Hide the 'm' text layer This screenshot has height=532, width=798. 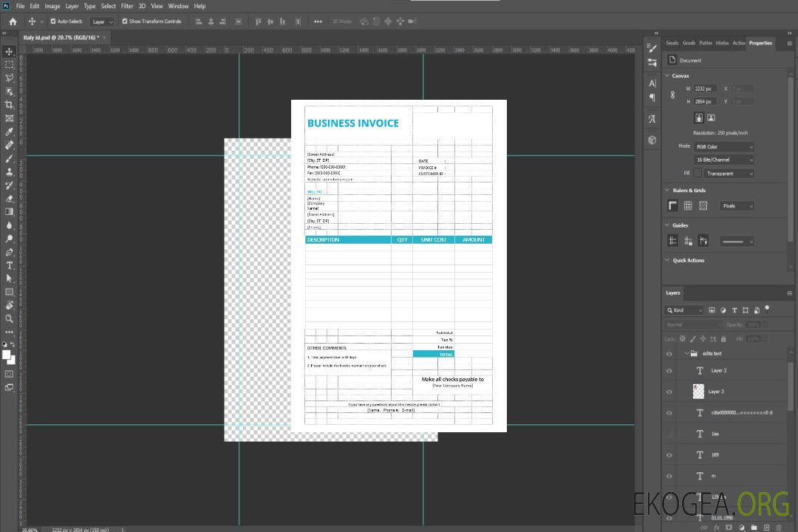tap(669, 476)
